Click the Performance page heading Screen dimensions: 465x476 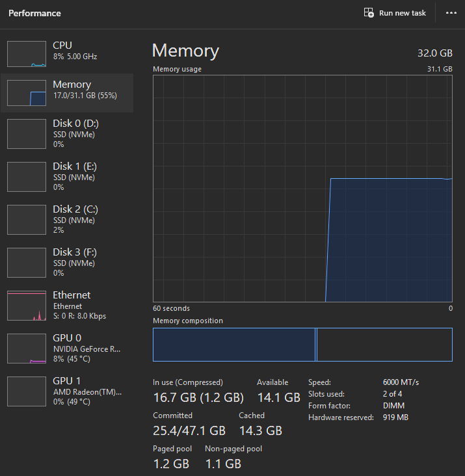pos(34,13)
